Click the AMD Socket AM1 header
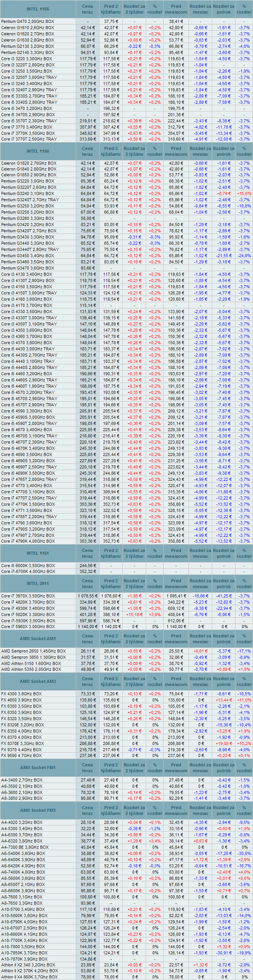Screen dimensions: 253x980 tap(38, 639)
